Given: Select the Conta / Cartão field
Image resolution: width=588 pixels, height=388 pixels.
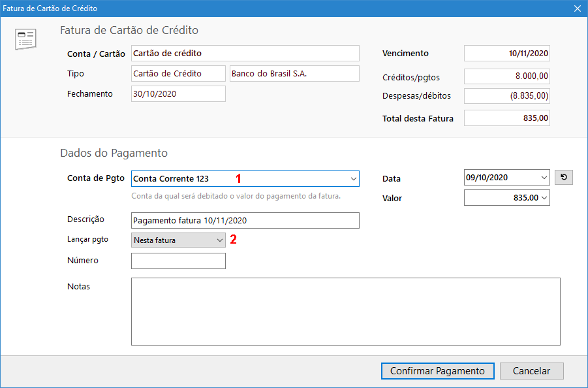Looking at the screenshot, I should coord(245,53).
